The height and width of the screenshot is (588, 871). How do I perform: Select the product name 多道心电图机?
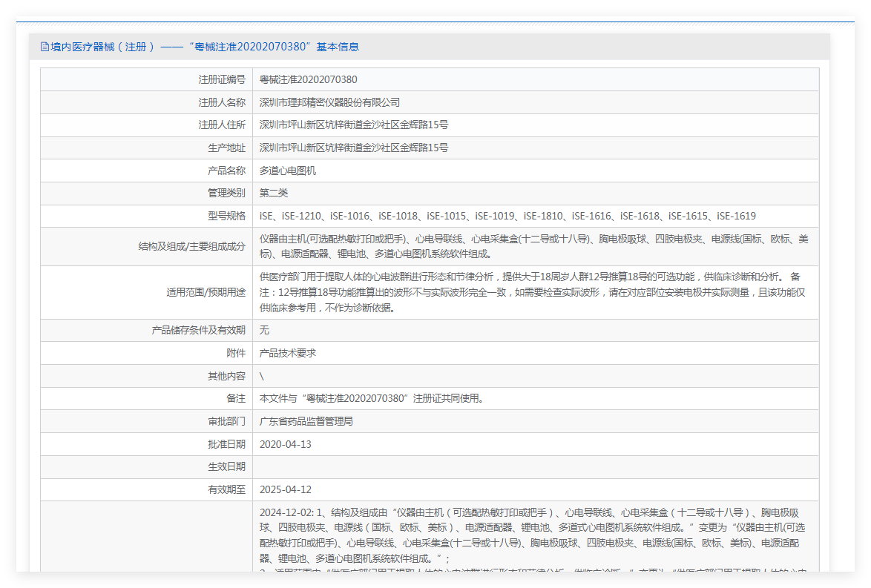click(x=287, y=171)
